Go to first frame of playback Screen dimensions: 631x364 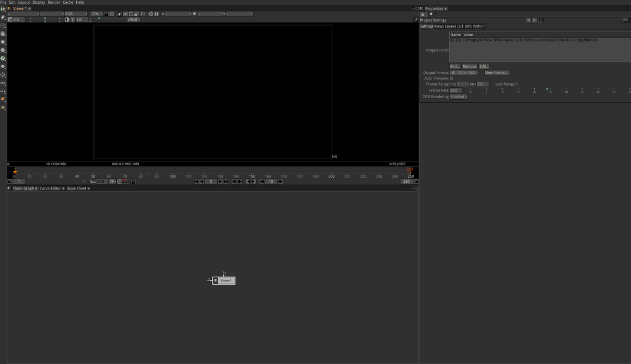pos(196,181)
